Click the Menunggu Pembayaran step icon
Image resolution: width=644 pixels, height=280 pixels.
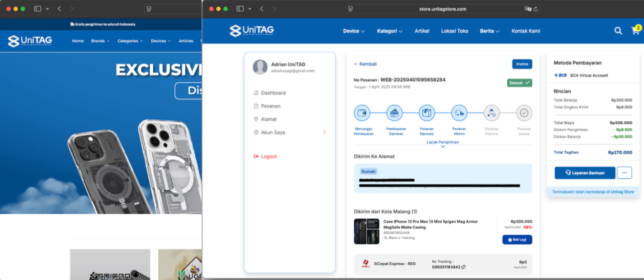[x=362, y=113]
